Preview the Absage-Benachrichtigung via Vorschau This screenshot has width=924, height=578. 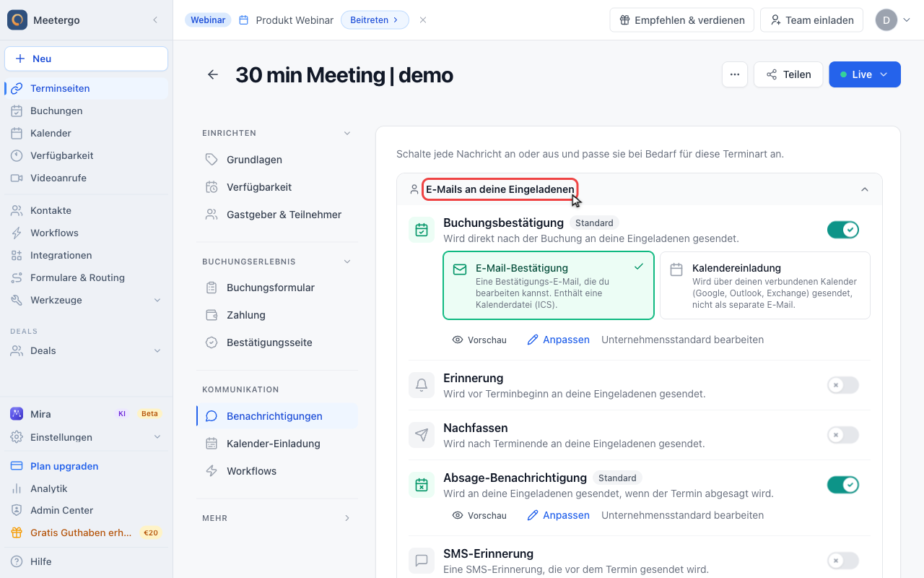[479, 515]
